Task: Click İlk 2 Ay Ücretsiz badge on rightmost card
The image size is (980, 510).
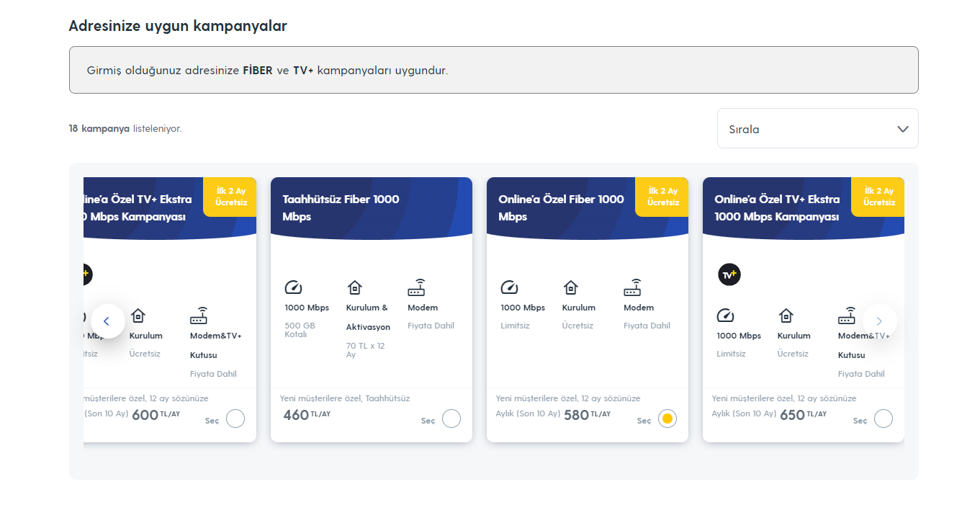Action: [x=878, y=197]
